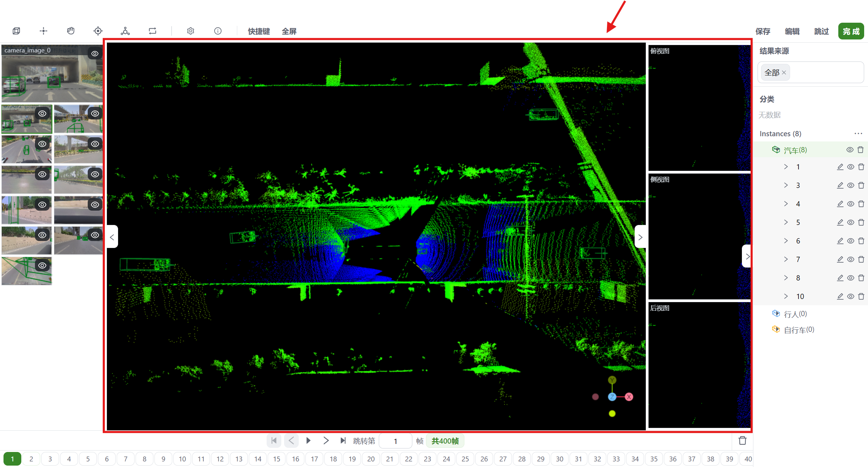Click the node hierarchy tool icon

click(x=125, y=31)
